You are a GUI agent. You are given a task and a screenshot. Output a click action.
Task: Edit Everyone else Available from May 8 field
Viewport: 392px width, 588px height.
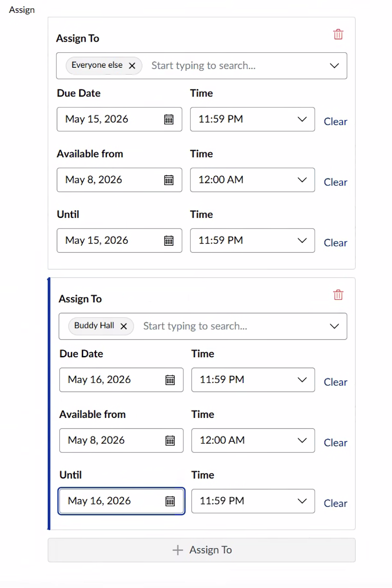pyautogui.click(x=119, y=180)
